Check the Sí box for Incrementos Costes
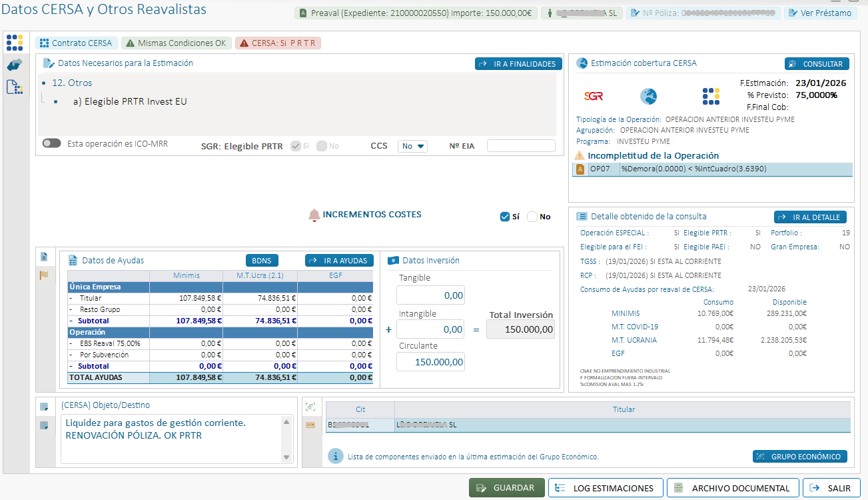Screen dimensions: 868x500 click(505, 217)
